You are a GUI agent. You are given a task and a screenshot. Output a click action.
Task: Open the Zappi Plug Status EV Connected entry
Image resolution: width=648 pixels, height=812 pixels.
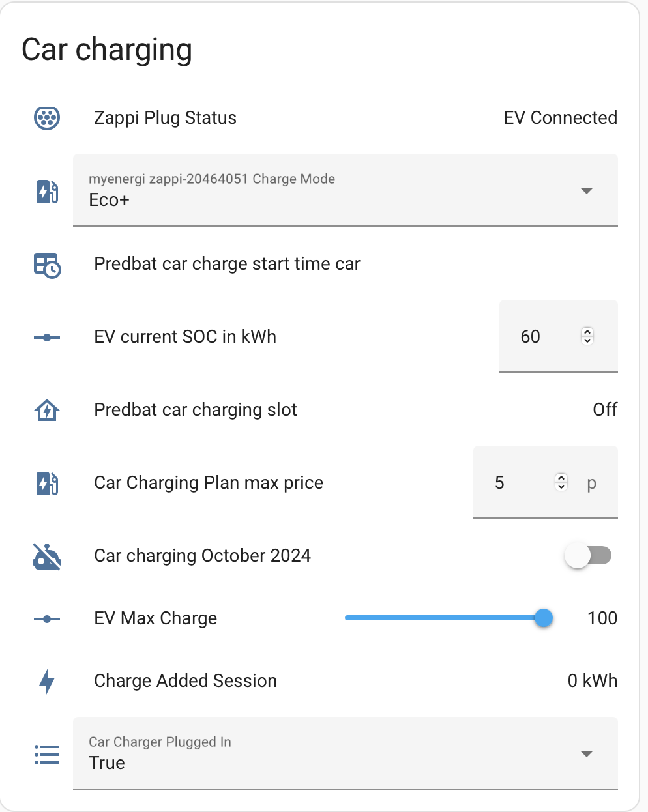click(x=561, y=118)
